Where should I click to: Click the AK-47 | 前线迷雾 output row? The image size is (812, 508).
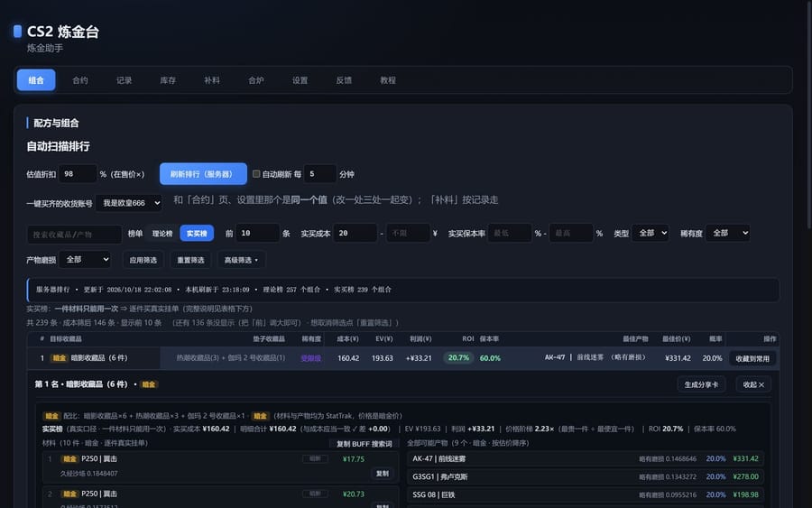[x=586, y=458]
